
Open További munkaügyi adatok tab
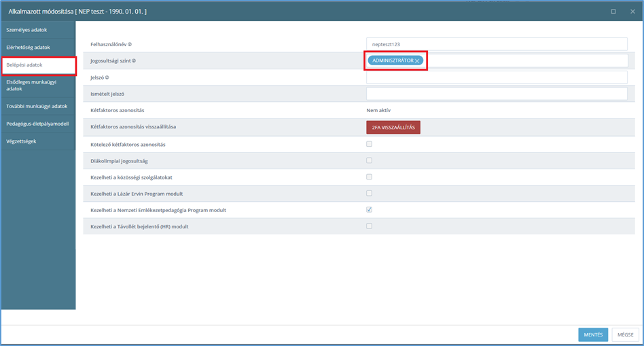pyautogui.click(x=38, y=107)
